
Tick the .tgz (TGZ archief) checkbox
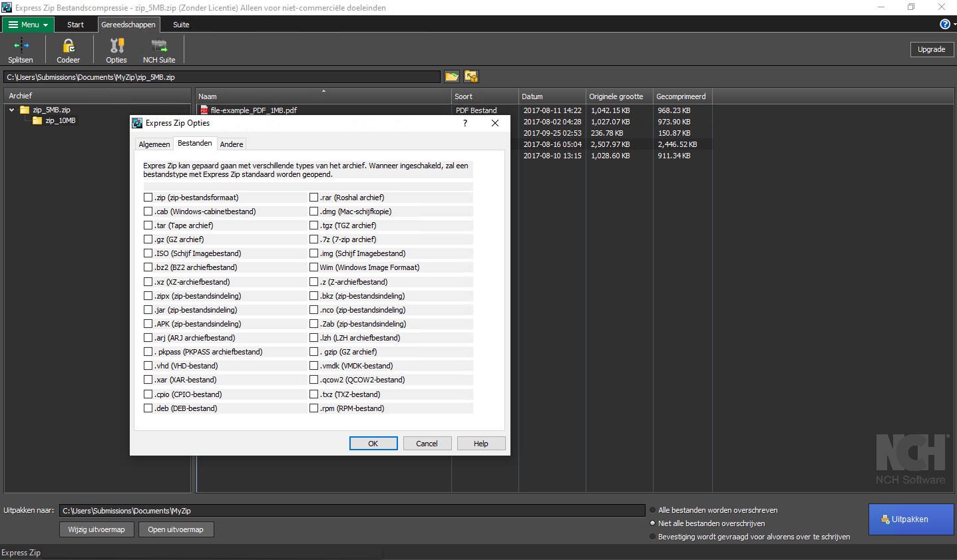(314, 225)
